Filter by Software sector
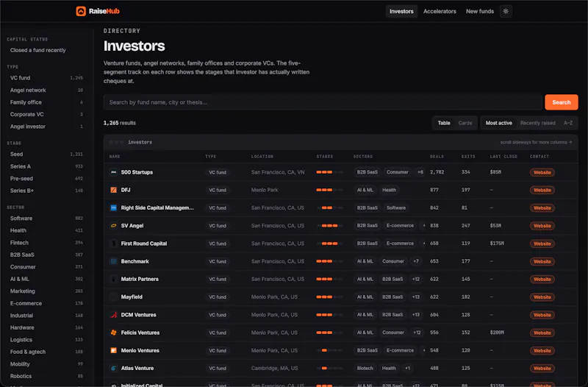Image resolution: width=588 pixels, height=387 pixels. (46, 218)
